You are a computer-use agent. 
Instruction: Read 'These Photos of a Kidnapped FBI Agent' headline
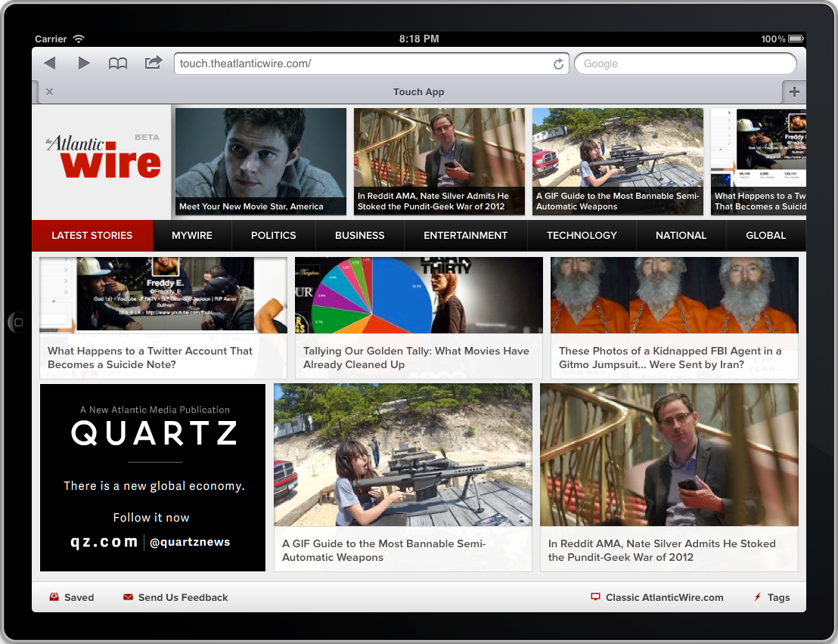[670, 358]
